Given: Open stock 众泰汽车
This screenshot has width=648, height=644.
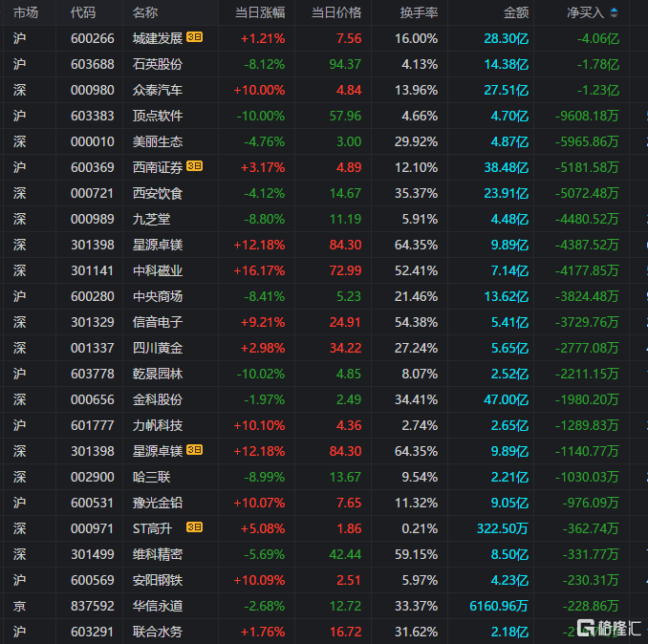Looking at the screenshot, I should pos(158,90).
